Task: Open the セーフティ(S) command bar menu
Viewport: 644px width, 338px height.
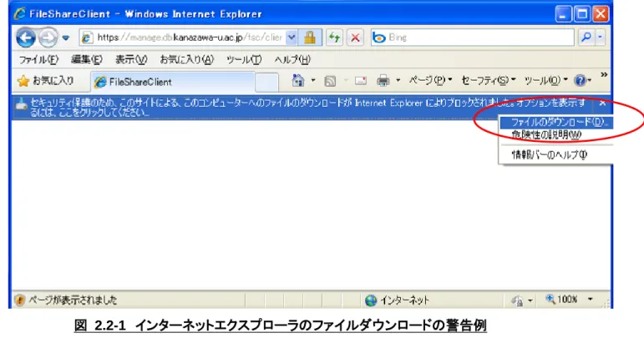Action: click(489, 80)
